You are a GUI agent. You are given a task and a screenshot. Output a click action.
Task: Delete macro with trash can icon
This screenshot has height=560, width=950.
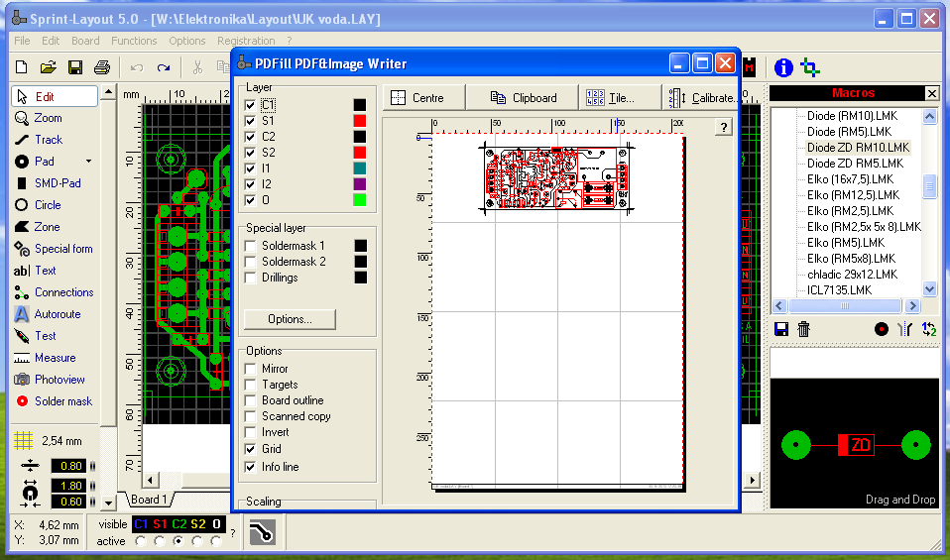804,329
